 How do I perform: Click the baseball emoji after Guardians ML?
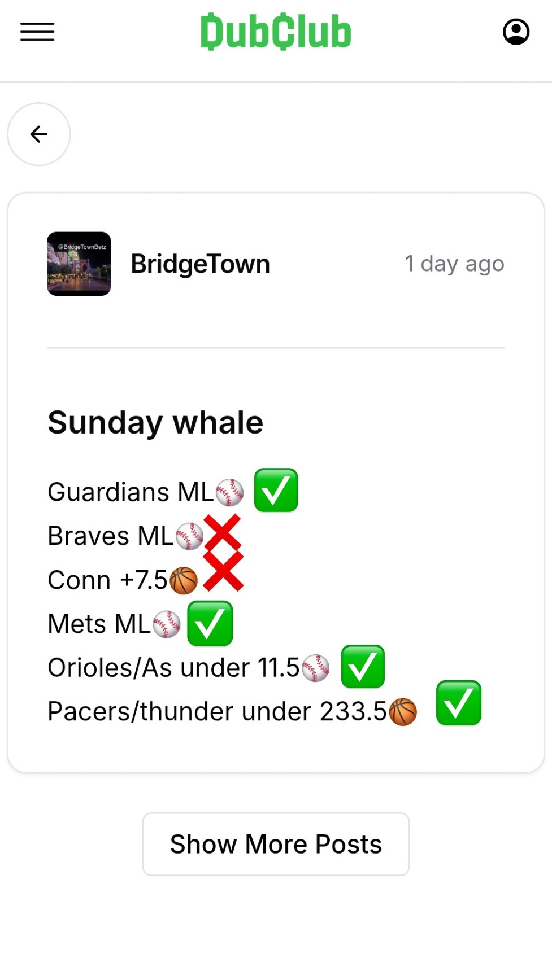tap(230, 492)
